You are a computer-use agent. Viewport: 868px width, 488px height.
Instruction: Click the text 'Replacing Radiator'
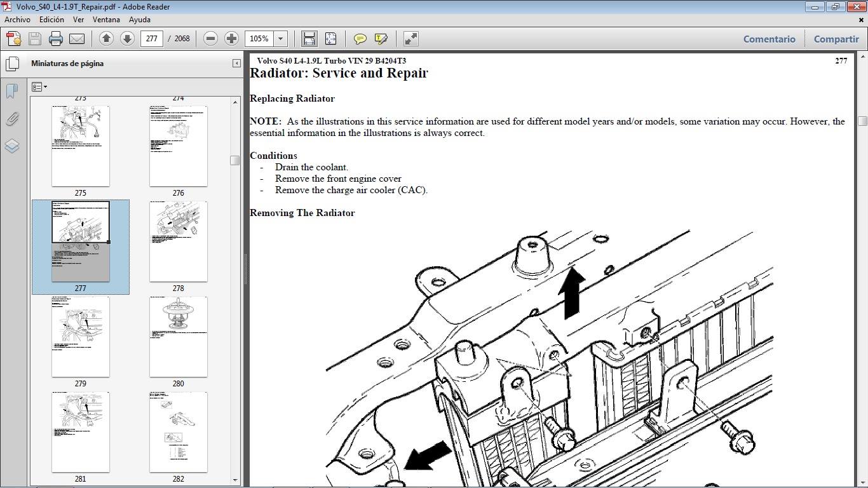point(292,98)
